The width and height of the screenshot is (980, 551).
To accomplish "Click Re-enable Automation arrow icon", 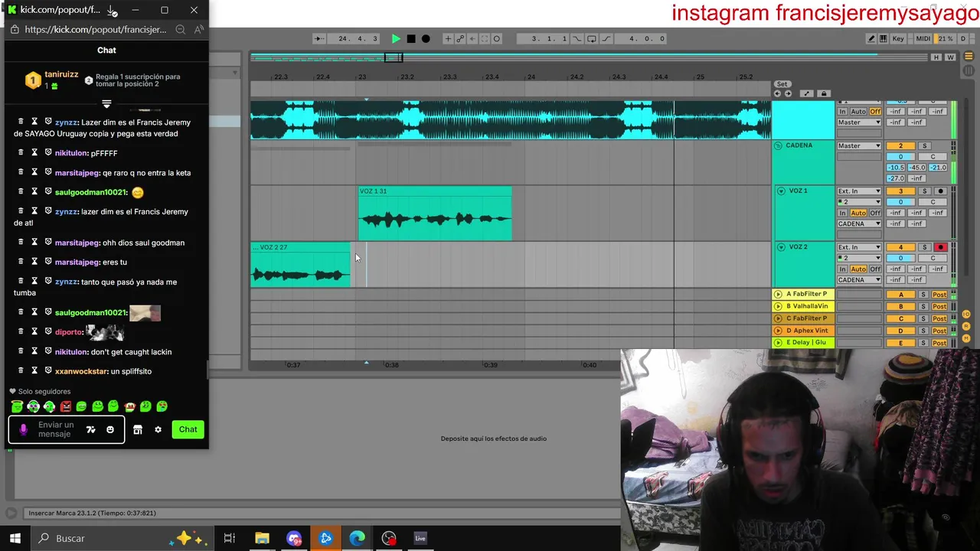I will [x=472, y=38].
